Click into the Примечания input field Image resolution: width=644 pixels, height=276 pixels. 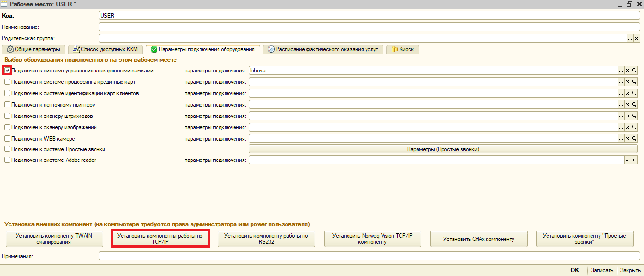[369, 256]
